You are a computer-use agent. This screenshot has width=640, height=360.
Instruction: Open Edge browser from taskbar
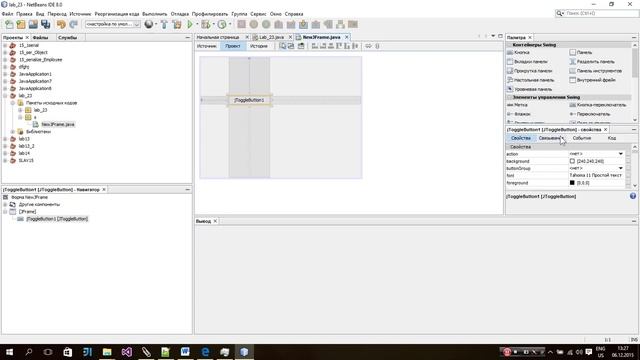(205, 352)
